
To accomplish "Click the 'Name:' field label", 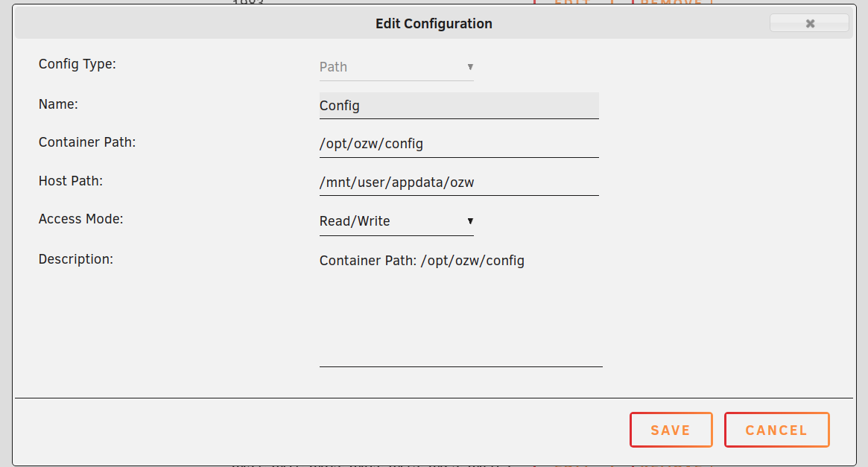I will [x=58, y=104].
